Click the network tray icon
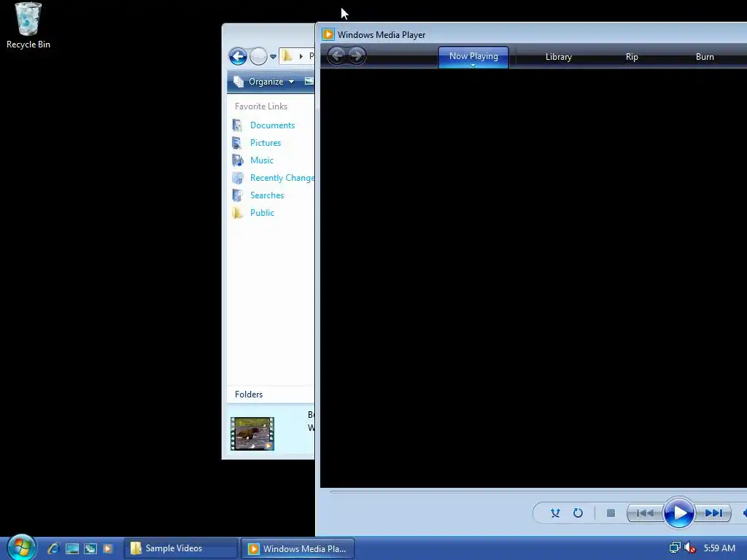Viewport: 747px width, 560px height. pos(675,548)
